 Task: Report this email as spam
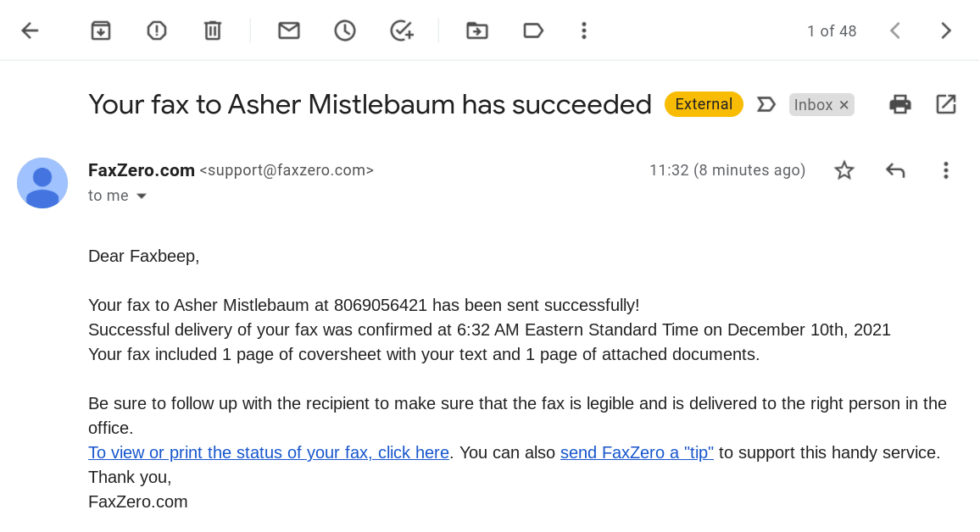tap(156, 30)
